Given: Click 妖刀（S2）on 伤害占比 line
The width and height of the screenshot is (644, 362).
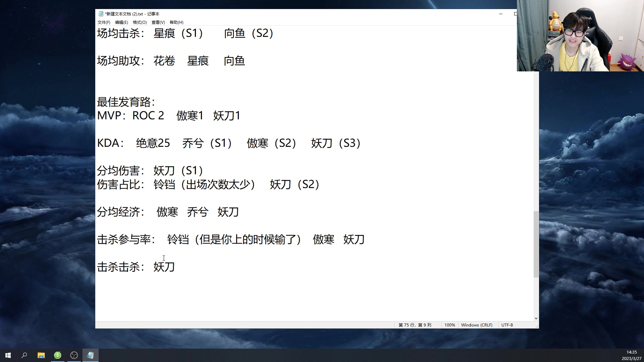Looking at the screenshot, I should 295,184.
